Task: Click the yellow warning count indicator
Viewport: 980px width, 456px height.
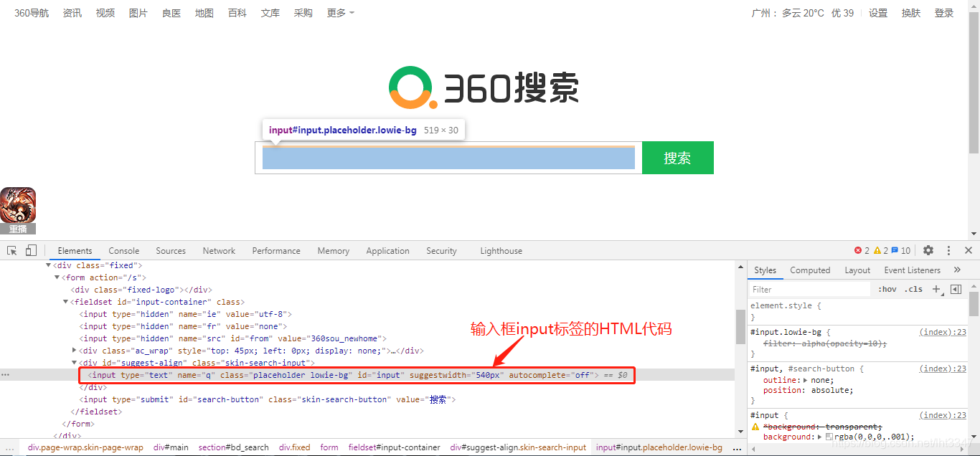Action: pos(881,251)
